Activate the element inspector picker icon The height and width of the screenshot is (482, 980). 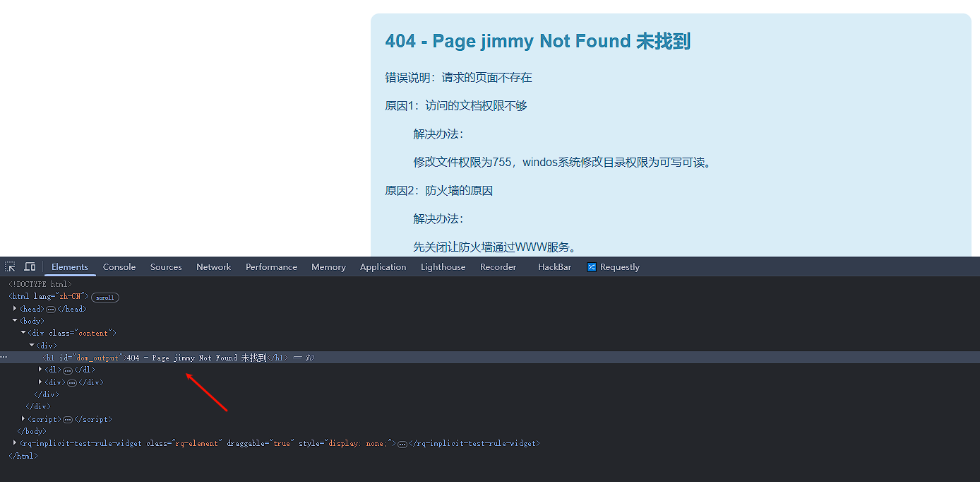tap(10, 267)
